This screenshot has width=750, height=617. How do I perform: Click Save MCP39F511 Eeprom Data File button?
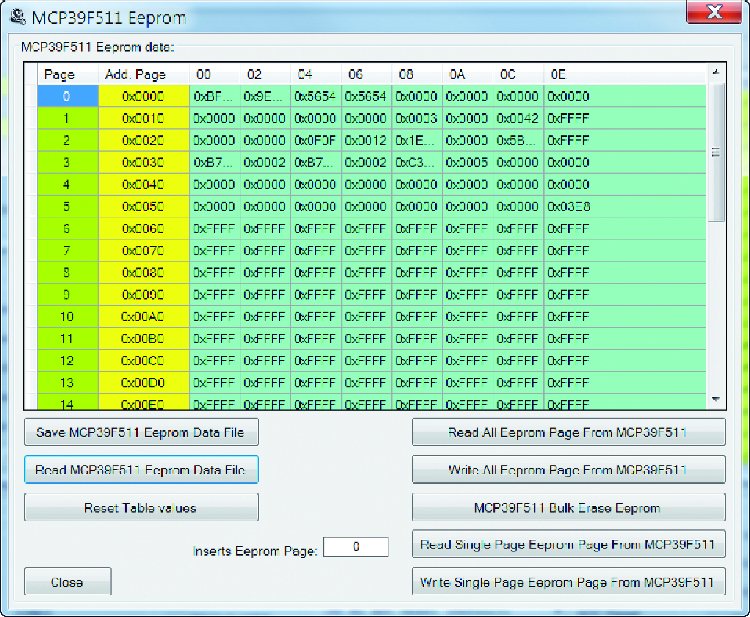141,432
